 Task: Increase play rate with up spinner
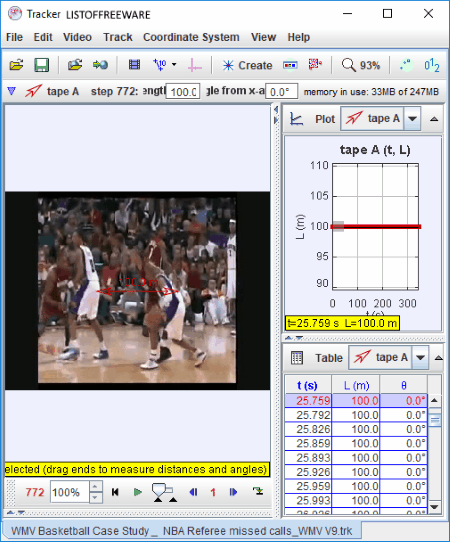click(96, 486)
